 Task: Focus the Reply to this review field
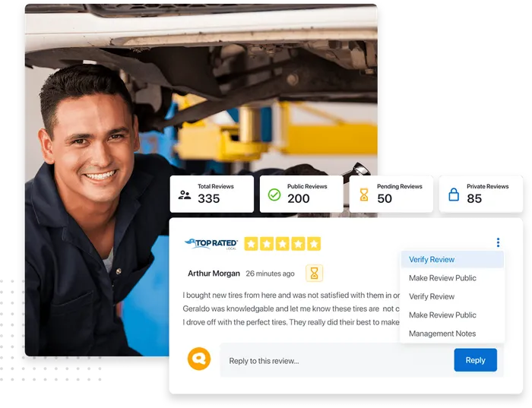pyautogui.click(x=337, y=361)
